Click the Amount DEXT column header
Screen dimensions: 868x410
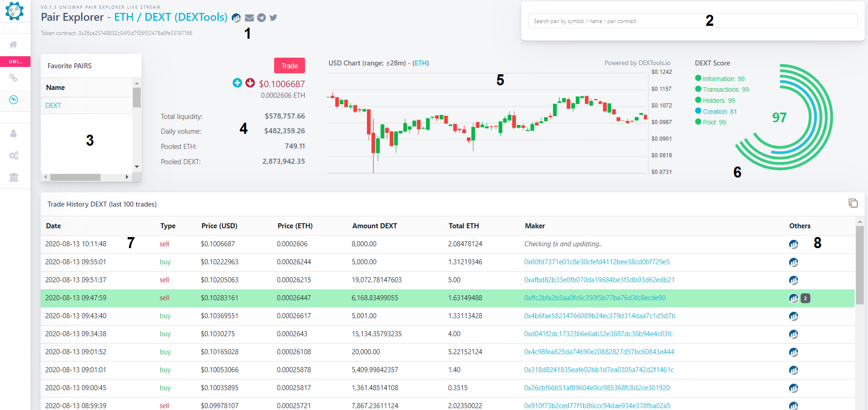click(375, 226)
